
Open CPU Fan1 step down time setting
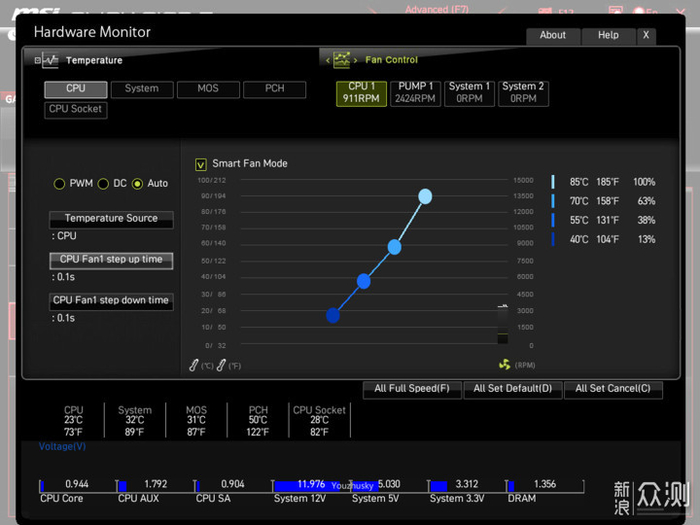(x=111, y=301)
